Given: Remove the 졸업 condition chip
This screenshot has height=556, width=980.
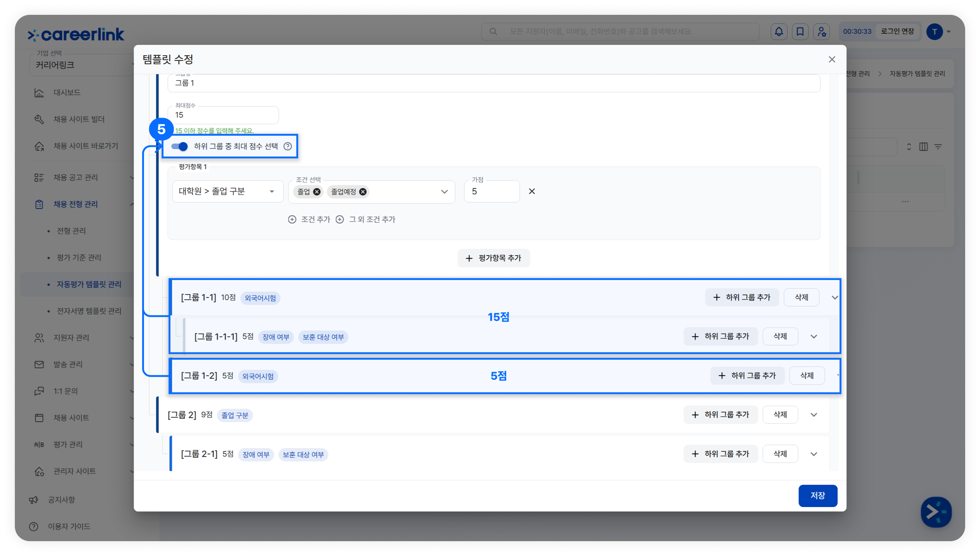Looking at the screenshot, I should tap(317, 192).
